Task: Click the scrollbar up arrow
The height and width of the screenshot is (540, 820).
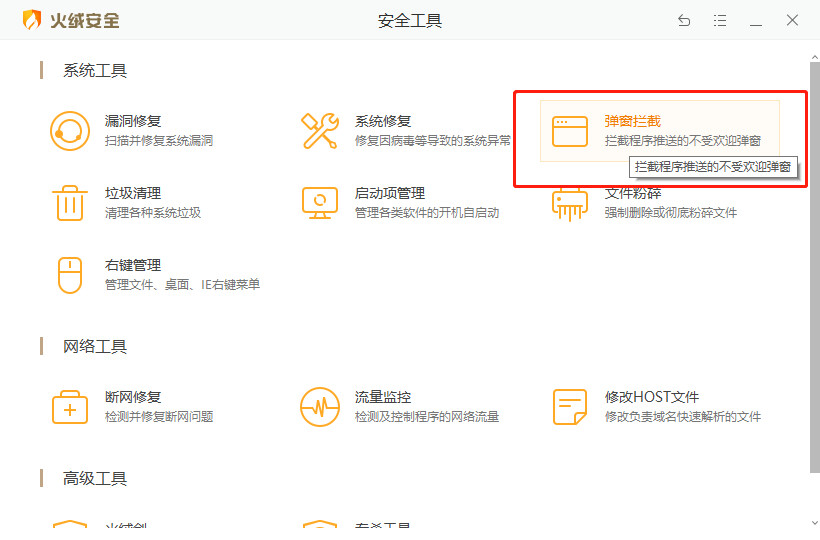Action: pos(815,56)
